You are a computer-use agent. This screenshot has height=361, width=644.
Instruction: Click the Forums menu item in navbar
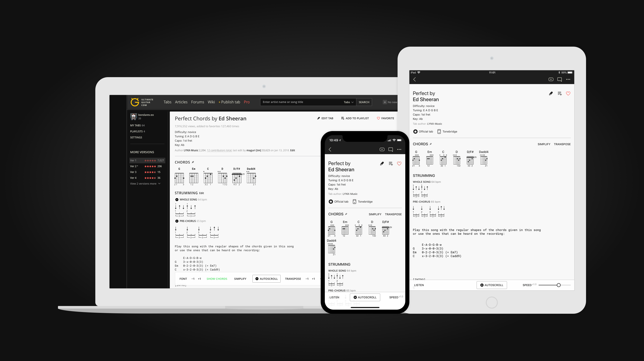(x=198, y=102)
